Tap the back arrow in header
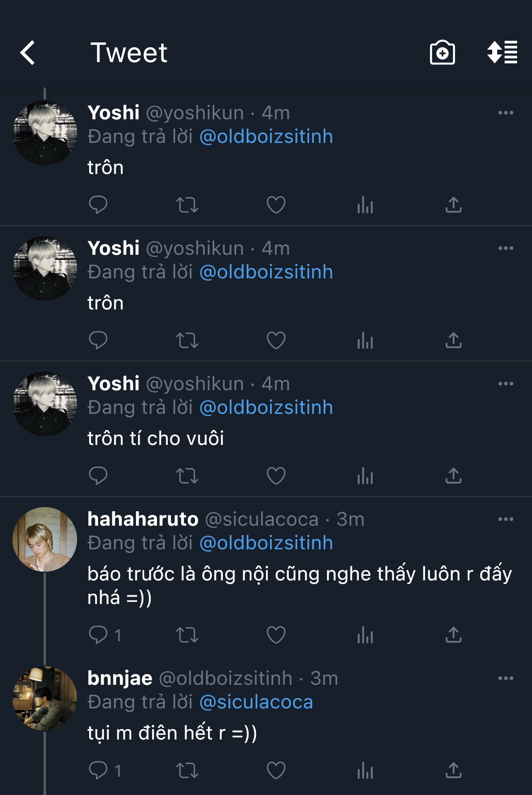This screenshot has height=795, width=532. click(x=27, y=53)
